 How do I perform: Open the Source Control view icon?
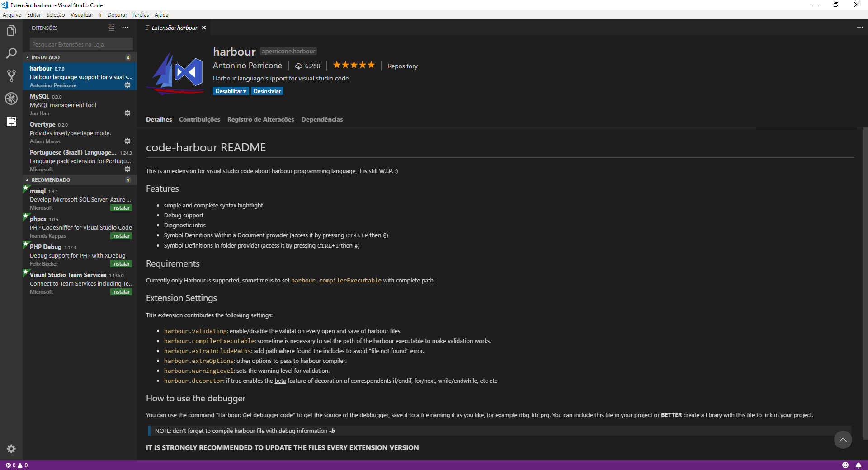coord(11,76)
